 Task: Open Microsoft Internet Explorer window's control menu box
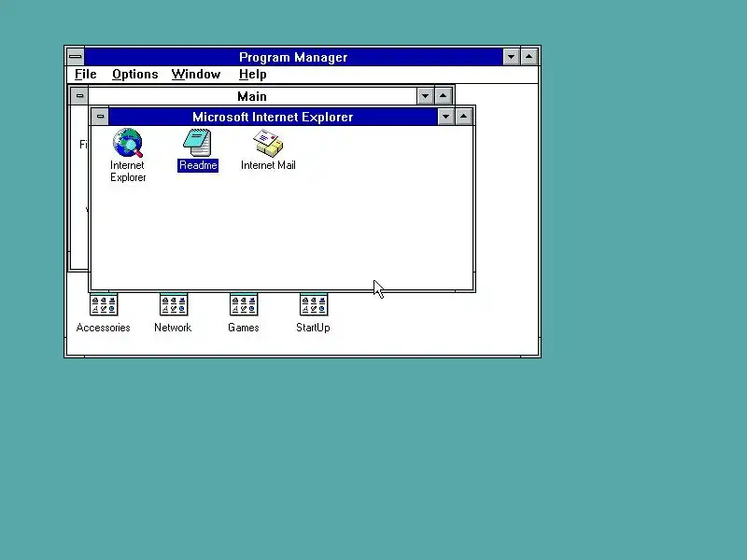[100, 116]
